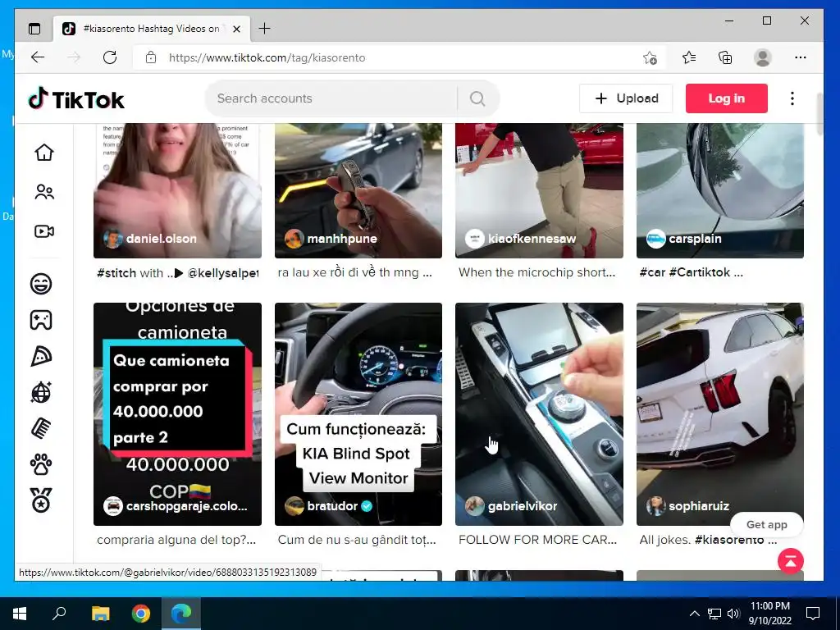Screen dimensions: 840x630
Task: Open sophiaruiz white Kia video thumbnail
Action: tap(720, 414)
